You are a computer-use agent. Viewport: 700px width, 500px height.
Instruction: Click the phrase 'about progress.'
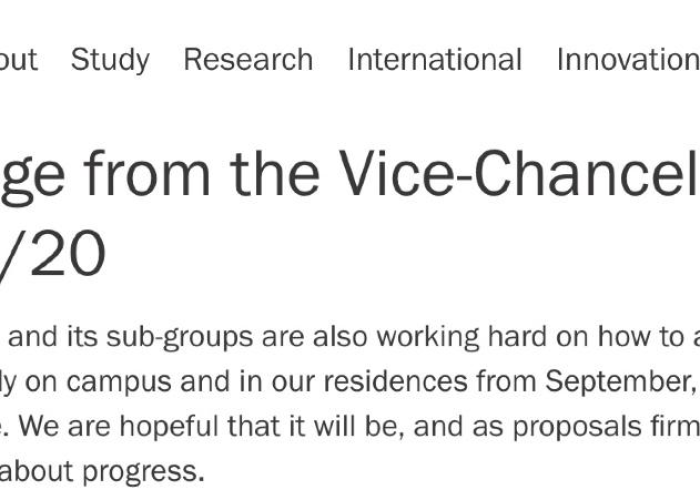(102, 472)
